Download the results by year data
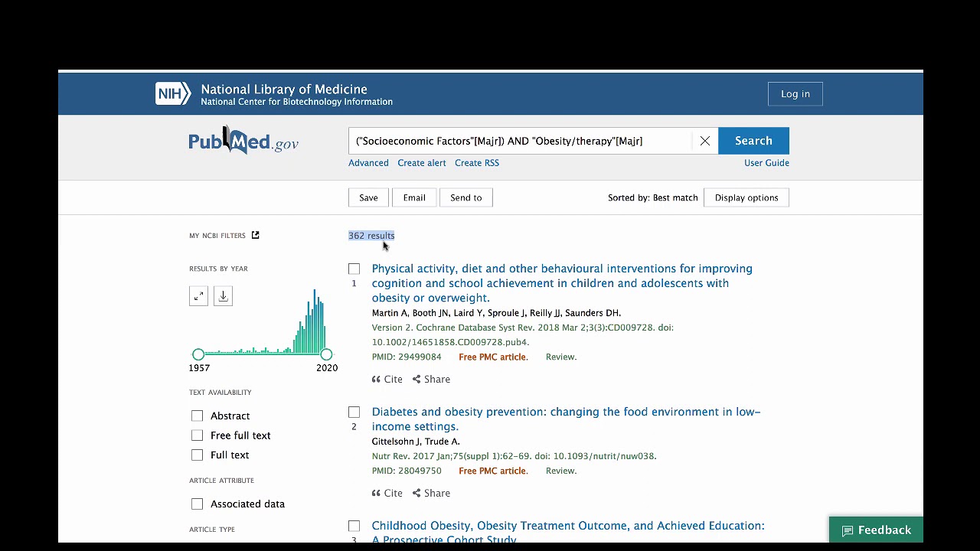 pos(223,296)
